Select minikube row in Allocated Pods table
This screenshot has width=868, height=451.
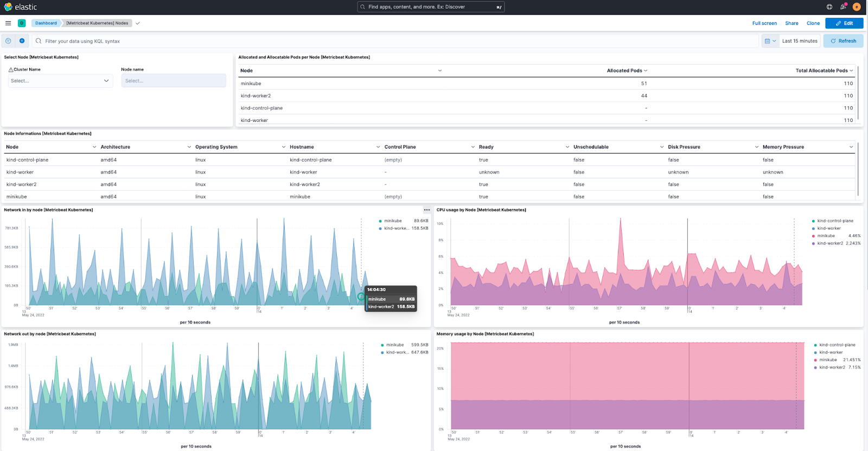tap(547, 83)
